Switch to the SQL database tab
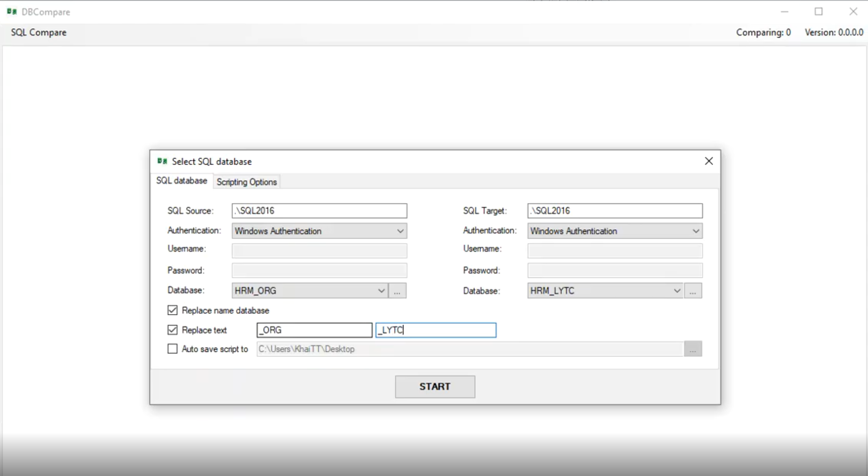 coord(181,181)
